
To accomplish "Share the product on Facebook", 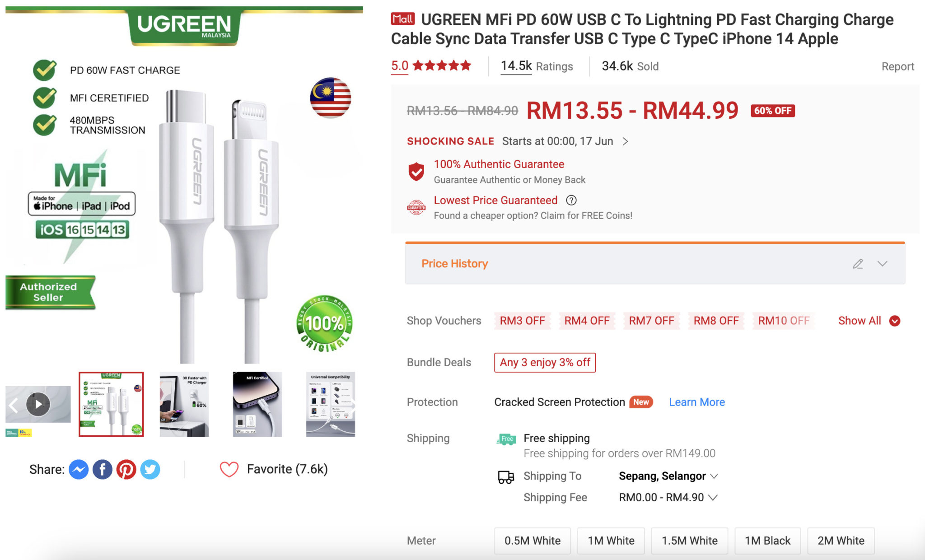I will (103, 470).
